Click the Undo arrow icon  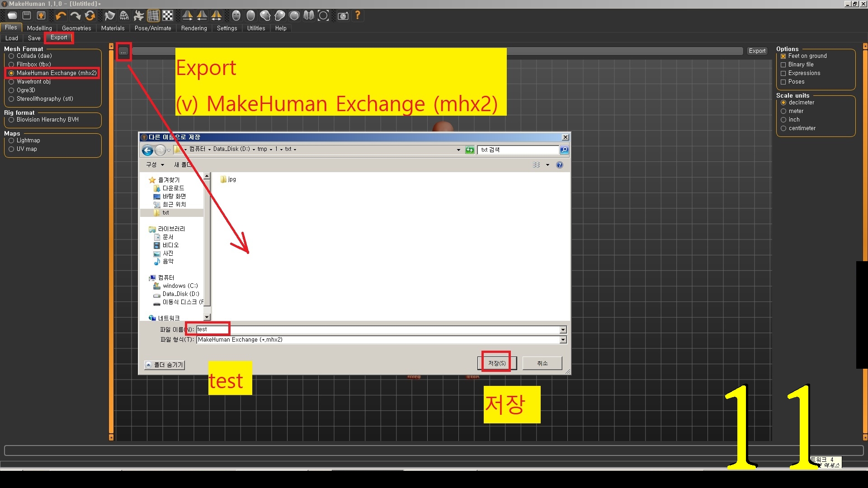pyautogui.click(x=61, y=16)
